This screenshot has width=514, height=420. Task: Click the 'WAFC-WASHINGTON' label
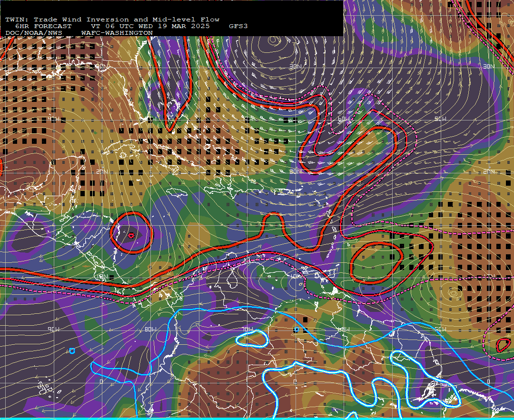[x=117, y=33]
